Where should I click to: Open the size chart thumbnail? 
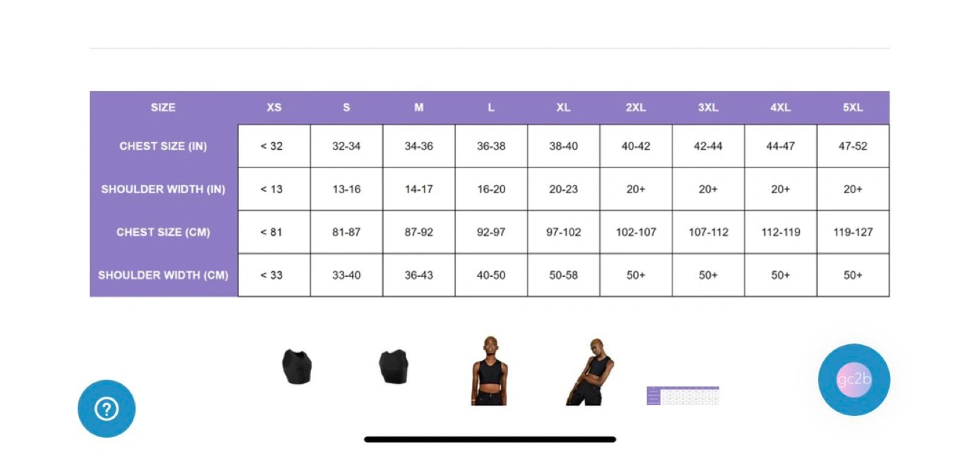coord(683,395)
